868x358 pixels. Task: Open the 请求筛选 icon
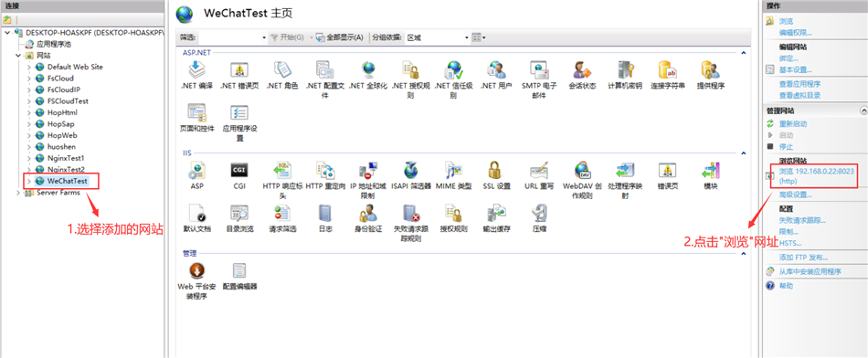282,213
